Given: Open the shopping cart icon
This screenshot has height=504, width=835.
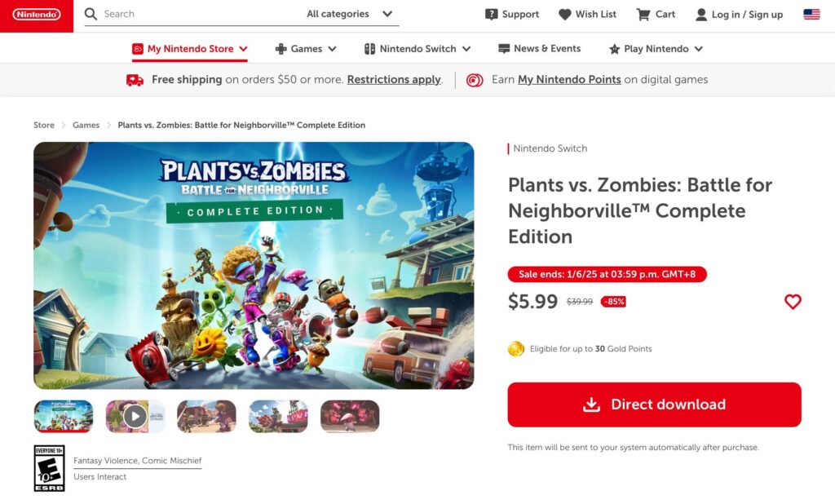Looking at the screenshot, I should point(643,14).
